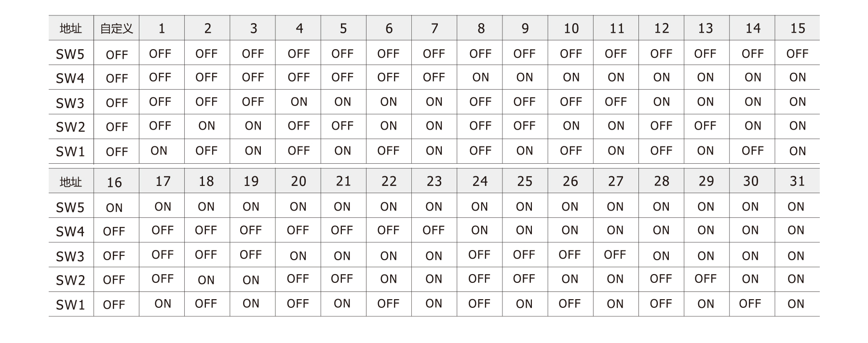Select address 16 header cell
The width and height of the screenshot is (868, 343).
point(114,182)
